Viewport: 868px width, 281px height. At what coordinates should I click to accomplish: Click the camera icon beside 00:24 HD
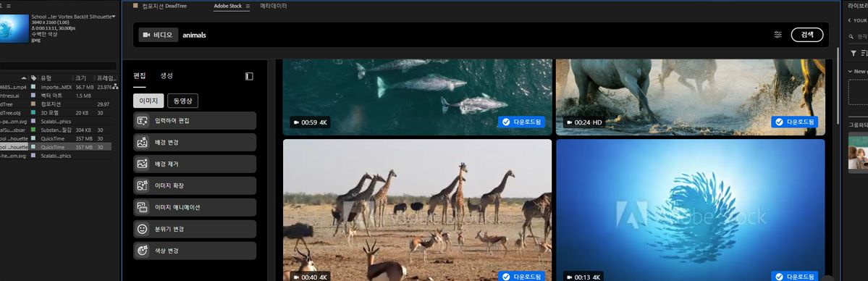pos(569,122)
